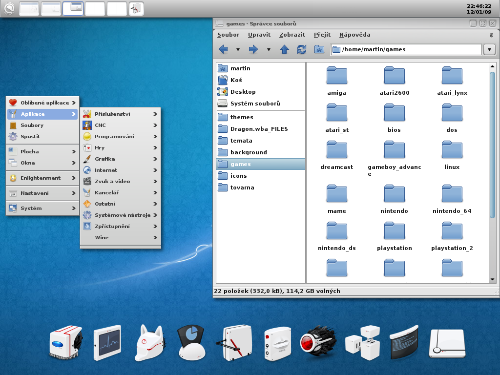
Task: Open the Zobrazit menu
Action: [x=292, y=35]
